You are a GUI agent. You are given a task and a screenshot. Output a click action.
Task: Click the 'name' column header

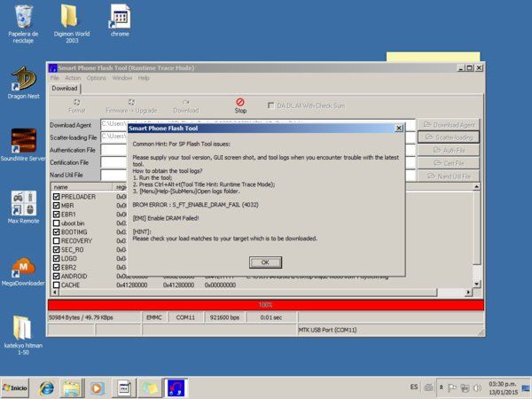(x=82, y=187)
